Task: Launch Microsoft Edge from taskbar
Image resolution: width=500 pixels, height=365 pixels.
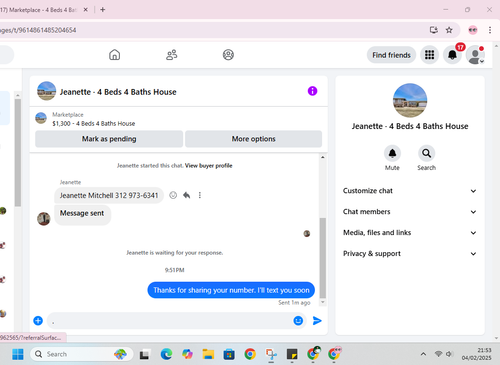Action: [166, 354]
